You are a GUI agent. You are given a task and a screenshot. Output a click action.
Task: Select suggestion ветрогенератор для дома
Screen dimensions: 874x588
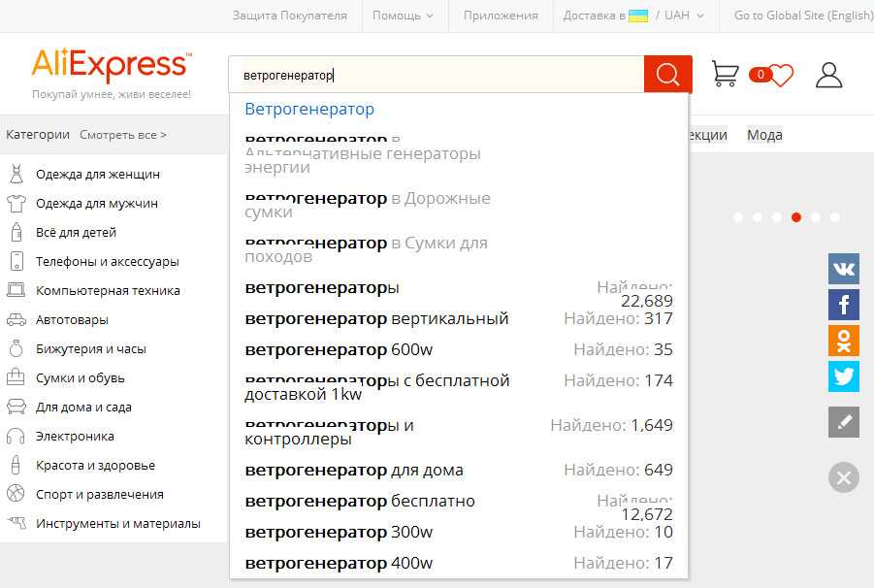459,470
